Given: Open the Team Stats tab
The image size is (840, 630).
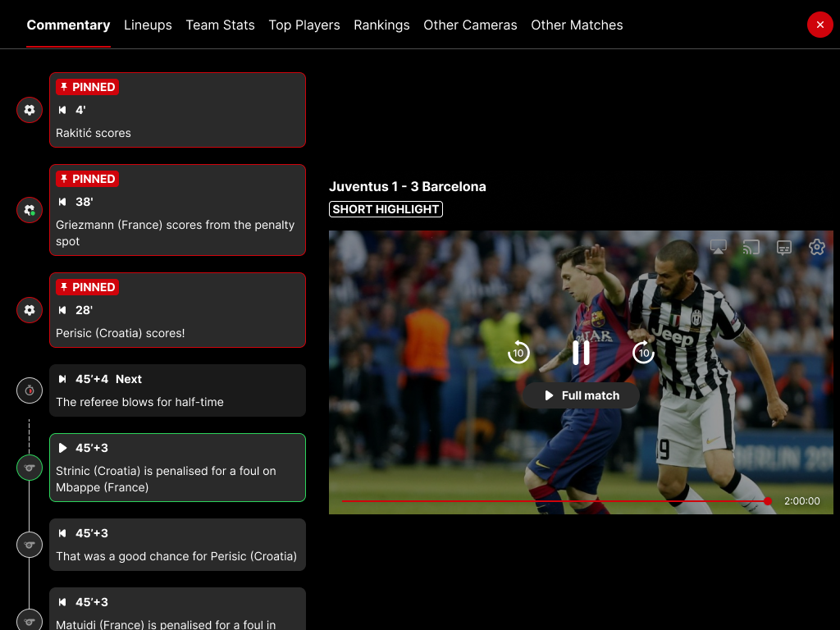Looking at the screenshot, I should [220, 25].
